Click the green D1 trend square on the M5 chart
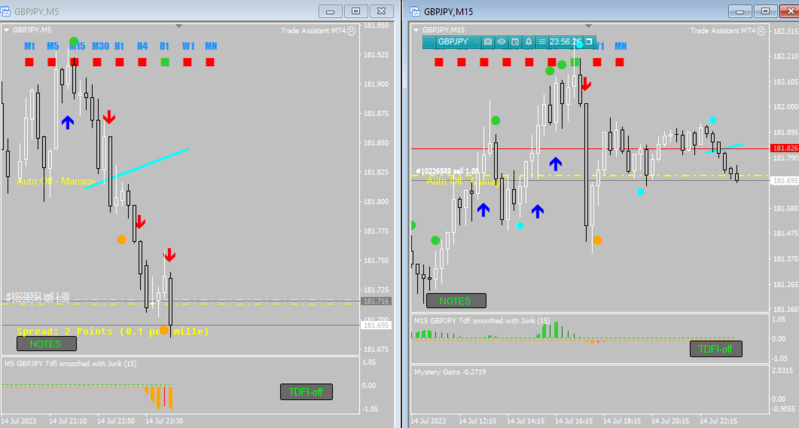This screenshot has width=799, height=428. [x=165, y=62]
